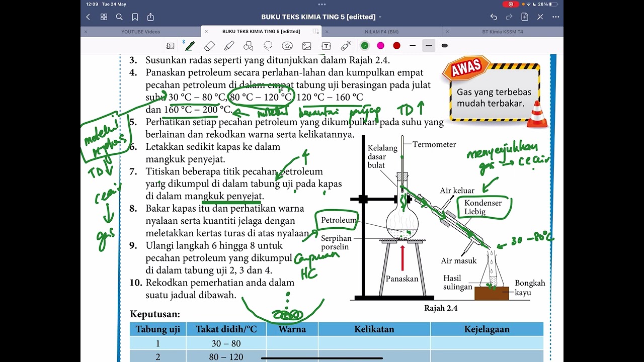Select the Eraser tool
The image size is (644, 362).
click(210, 46)
